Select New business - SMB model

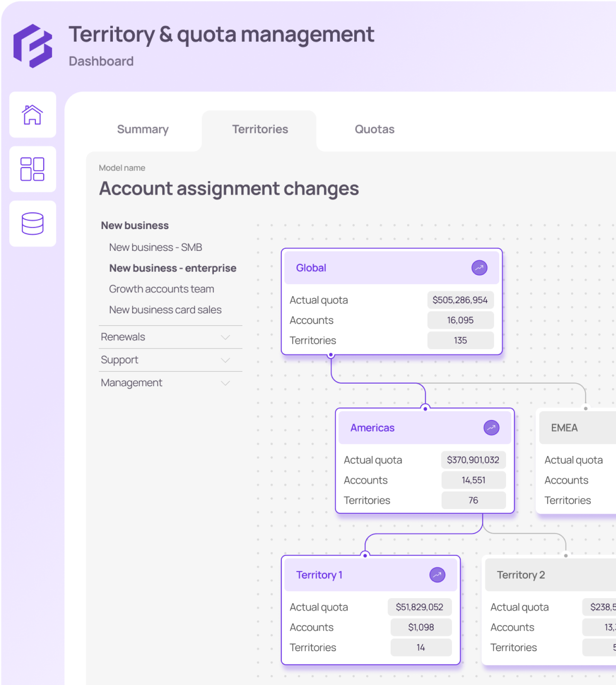point(155,247)
